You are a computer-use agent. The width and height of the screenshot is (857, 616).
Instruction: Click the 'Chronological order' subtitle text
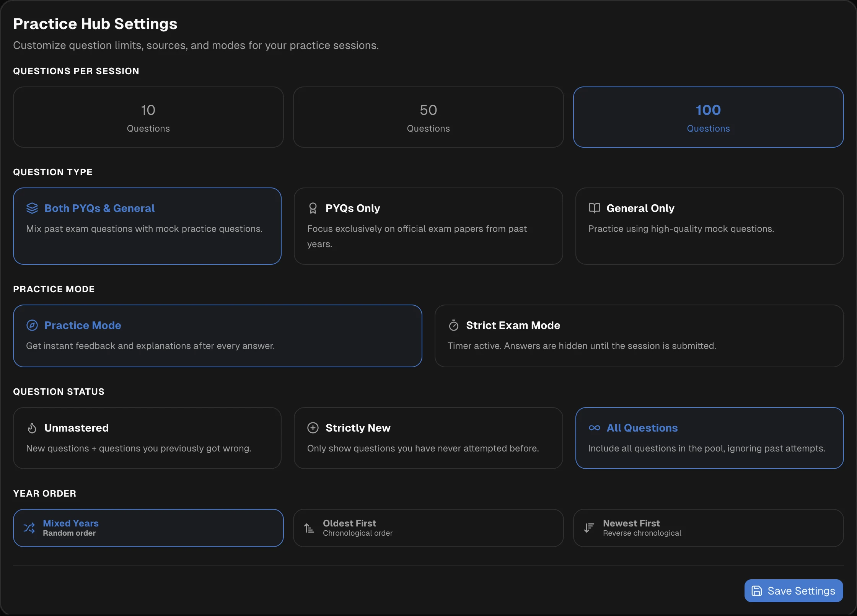click(358, 533)
